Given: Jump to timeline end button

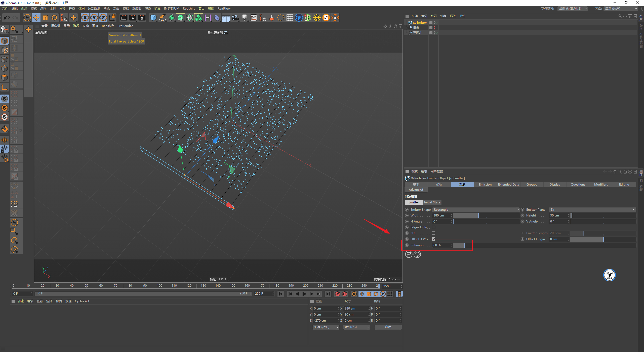Looking at the screenshot, I should [x=328, y=294].
